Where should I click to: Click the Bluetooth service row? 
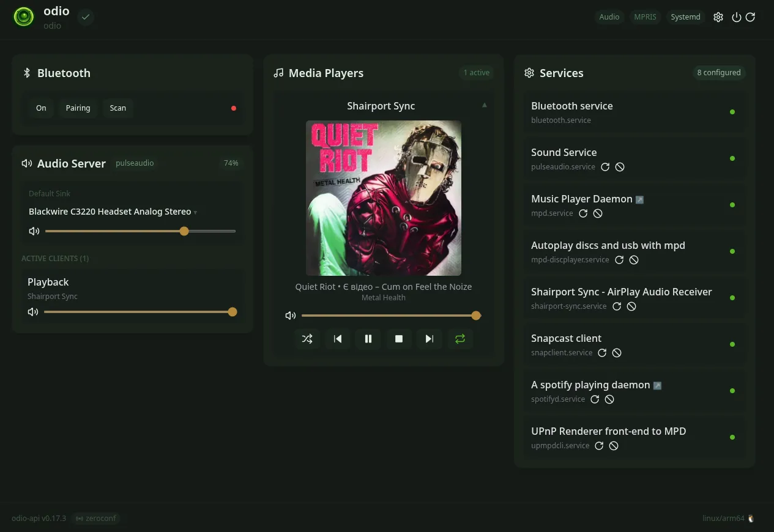[x=634, y=112]
